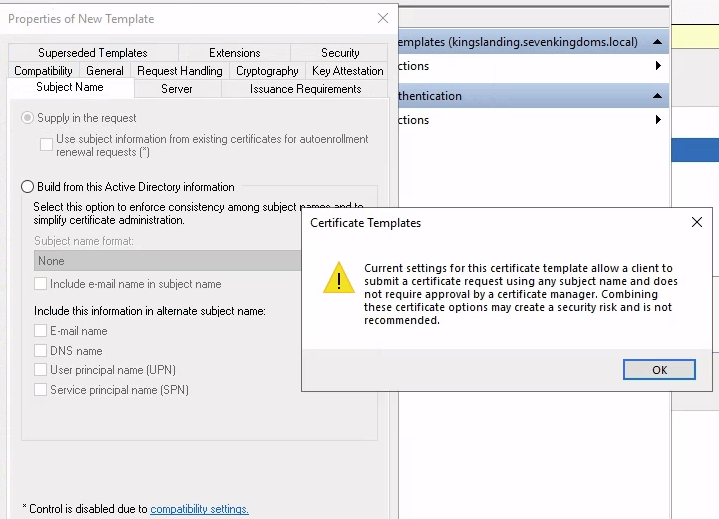Select the Cryptography tab
Screen dimensions: 719x519
(x=267, y=71)
